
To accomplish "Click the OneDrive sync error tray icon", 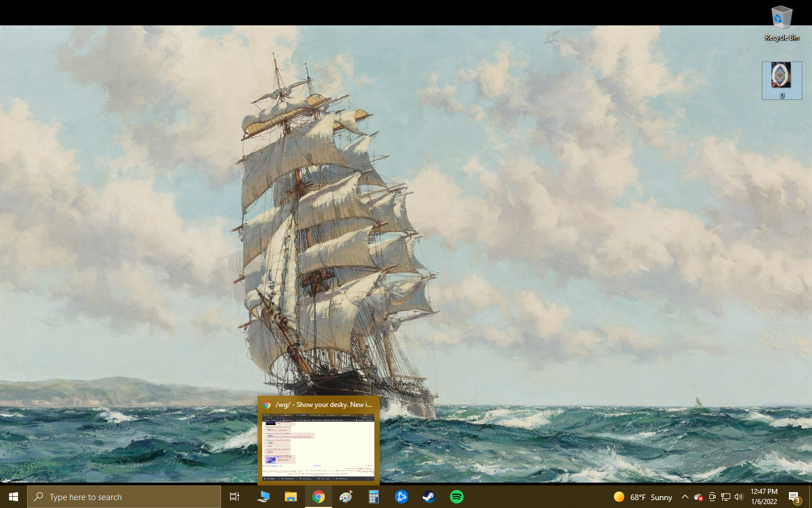I will pyautogui.click(x=698, y=497).
